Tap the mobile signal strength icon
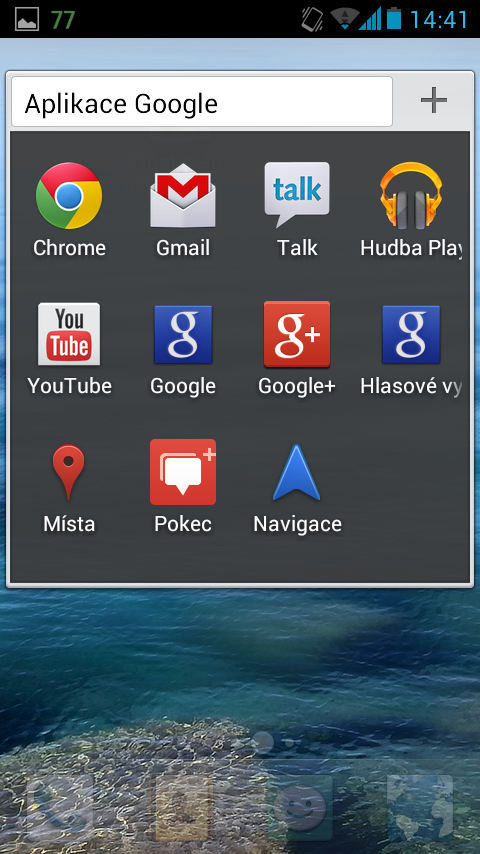Viewport: 480px width, 854px height. 370,19
